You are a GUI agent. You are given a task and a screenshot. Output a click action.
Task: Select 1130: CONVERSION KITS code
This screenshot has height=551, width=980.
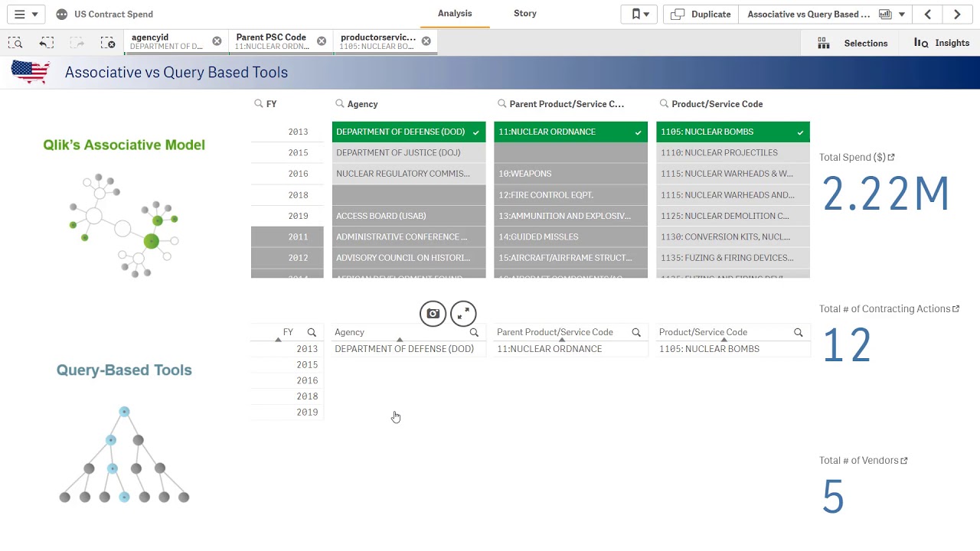tap(733, 236)
